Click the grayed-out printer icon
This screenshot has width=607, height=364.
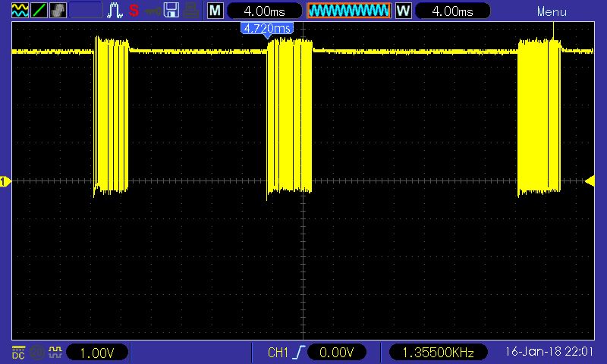[191, 11]
